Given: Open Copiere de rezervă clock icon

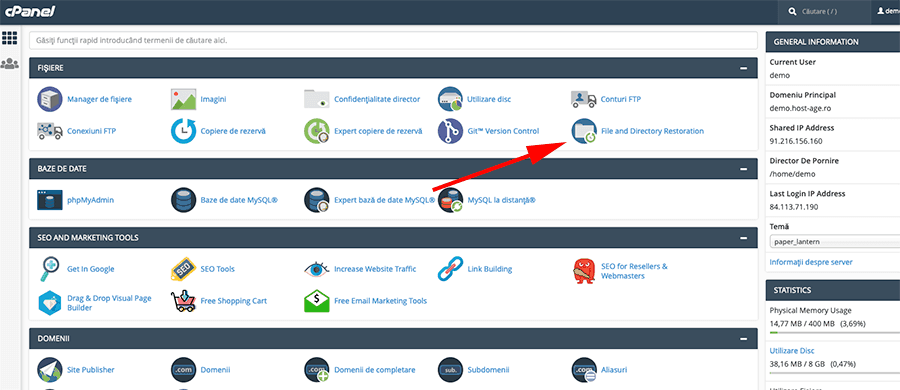Looking at the screenshot, I should [184, 131].
